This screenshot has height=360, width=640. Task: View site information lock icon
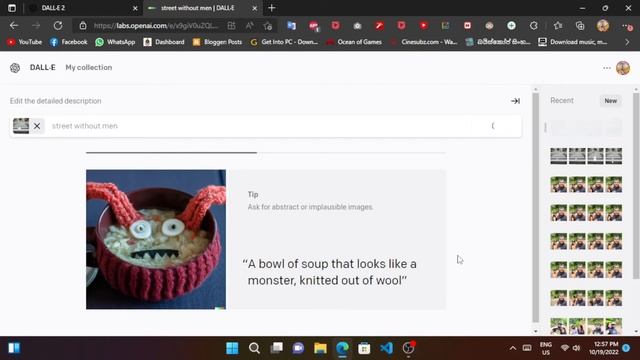[x=83, y=26]
